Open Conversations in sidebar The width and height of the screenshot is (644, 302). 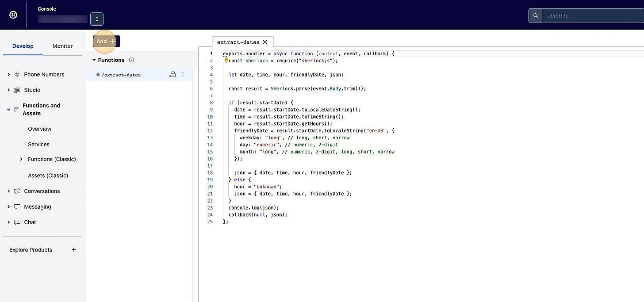[x=42, y=191]
